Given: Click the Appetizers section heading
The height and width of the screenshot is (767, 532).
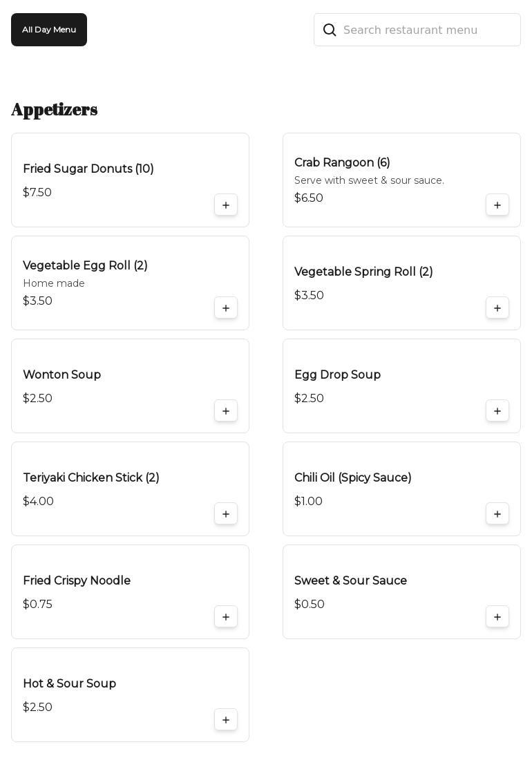Looking at the screenshot, I should (55, 110).
